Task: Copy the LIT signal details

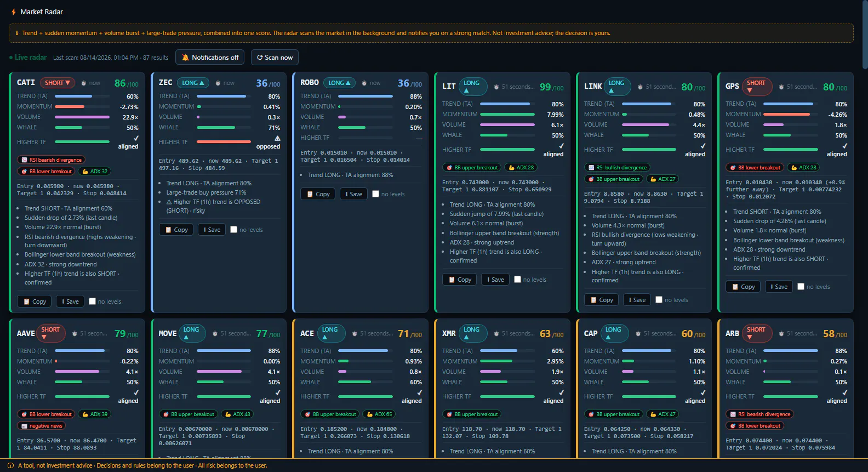Action: [x=460, y=280]
